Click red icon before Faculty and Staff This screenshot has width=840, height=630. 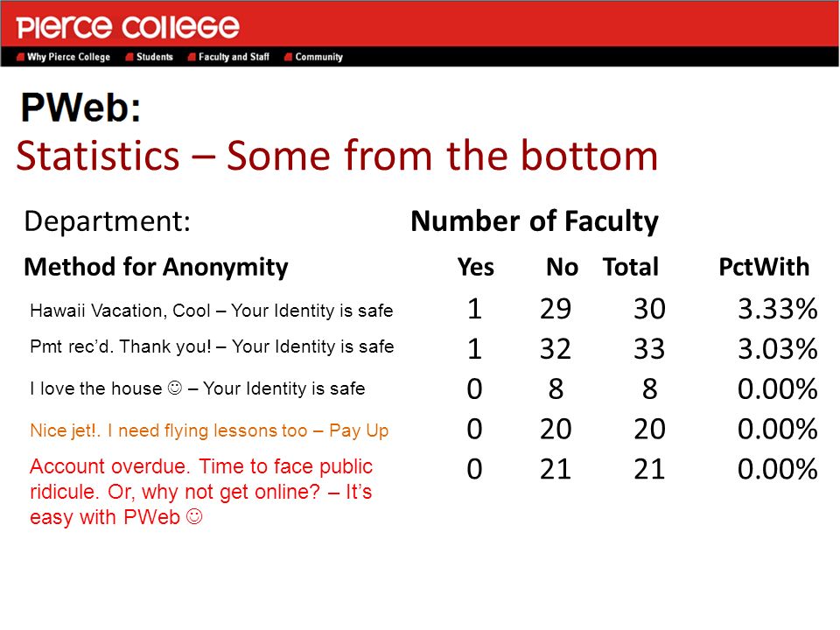click(x=192, y=57)
